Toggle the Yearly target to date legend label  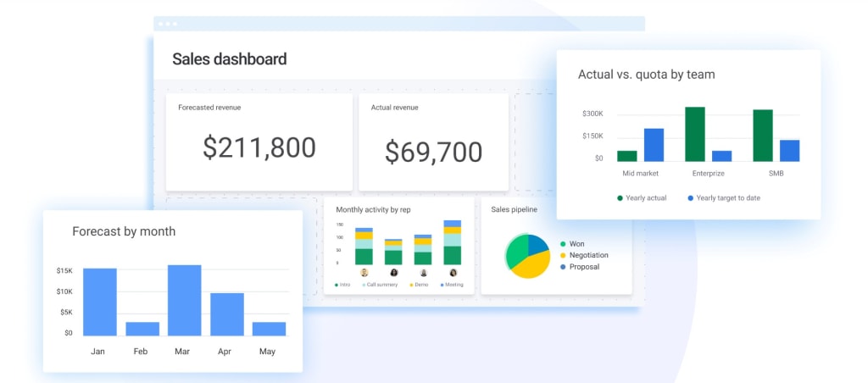[728, 197]
